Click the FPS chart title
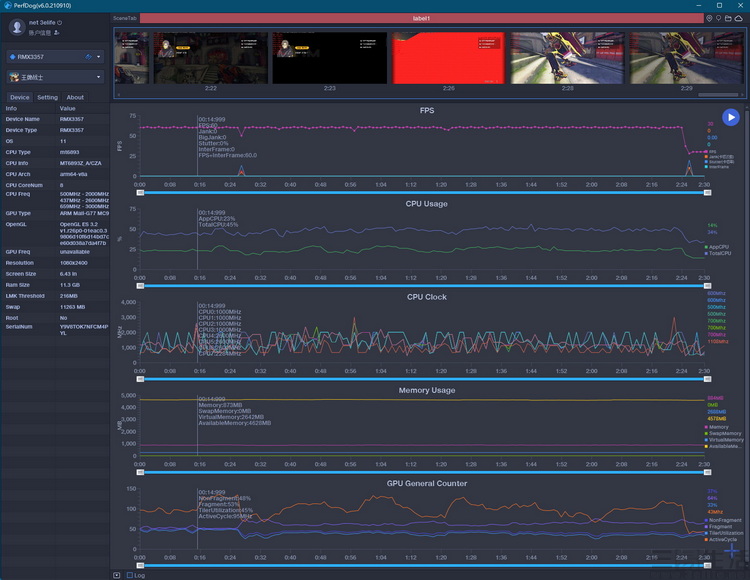Viewport: 750px width, 580px height. coord(427,110)
